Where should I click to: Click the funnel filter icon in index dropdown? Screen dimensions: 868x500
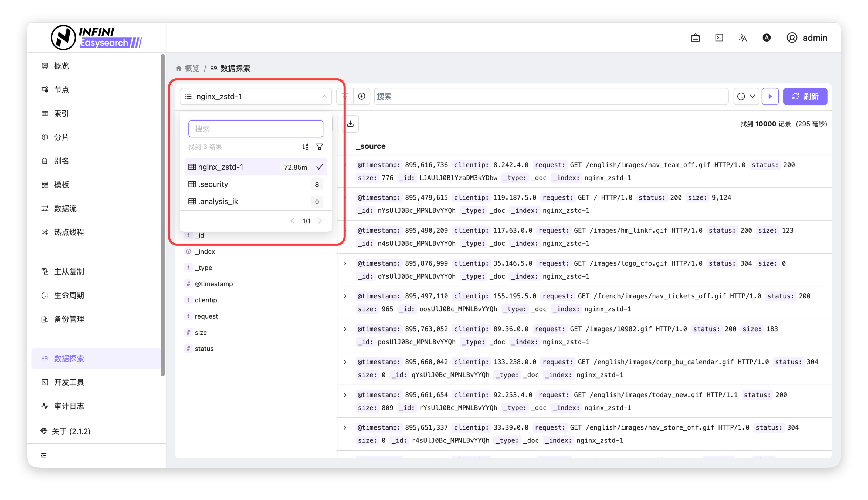[x=320, y=147]
